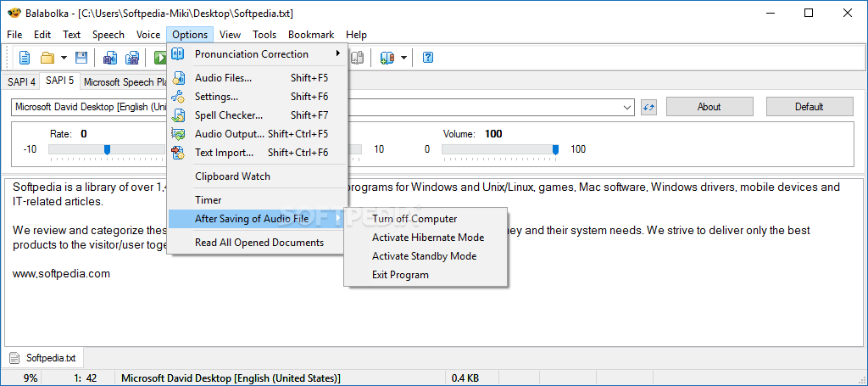Open the File menu

point(14,34)
